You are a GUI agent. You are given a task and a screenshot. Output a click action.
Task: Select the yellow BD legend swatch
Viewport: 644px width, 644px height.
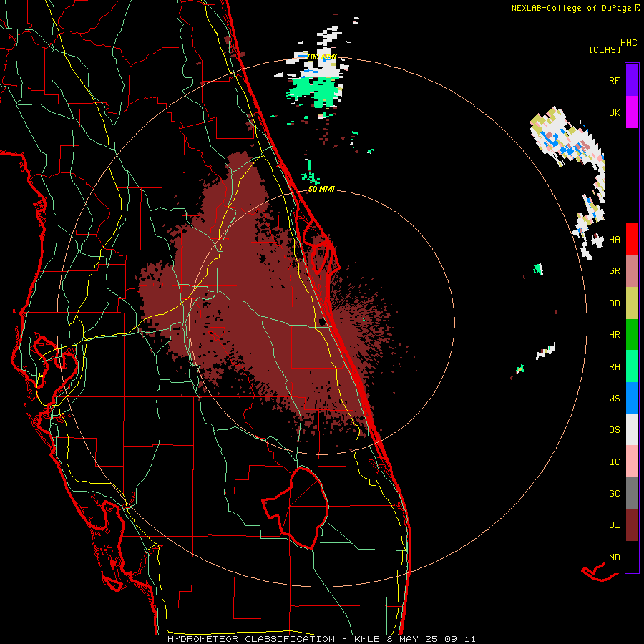(632, 303)
